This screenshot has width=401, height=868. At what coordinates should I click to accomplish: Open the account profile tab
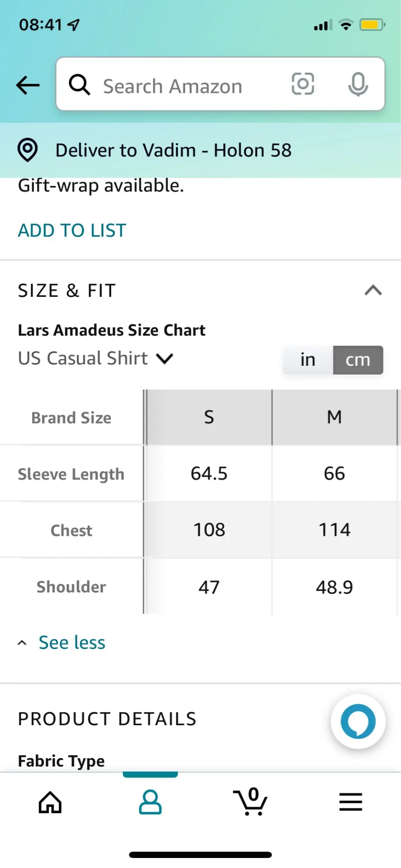(x=150, y=802)
